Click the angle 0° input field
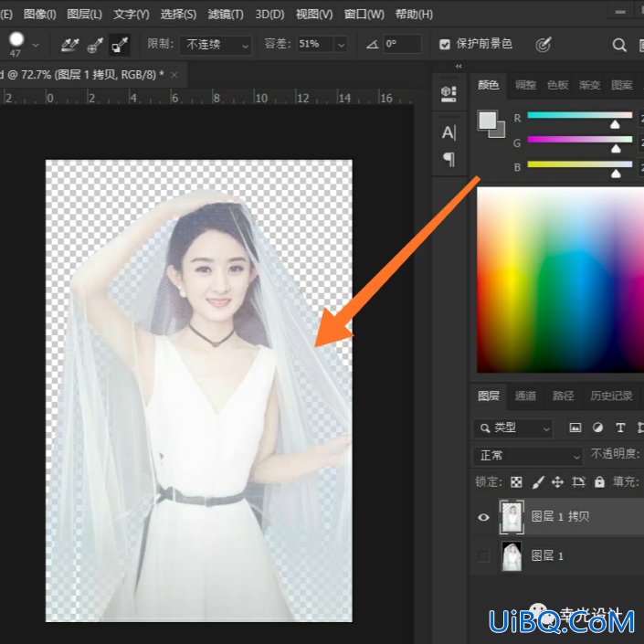644x644 pixels. pyautogui.click(x=403, y=45)
